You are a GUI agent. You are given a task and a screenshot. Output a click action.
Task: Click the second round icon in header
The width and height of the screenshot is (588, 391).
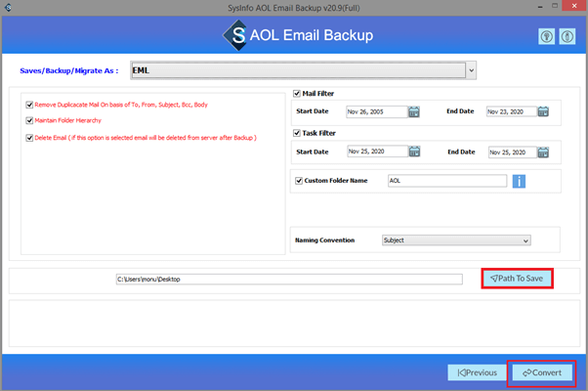(x=567, y=36)
